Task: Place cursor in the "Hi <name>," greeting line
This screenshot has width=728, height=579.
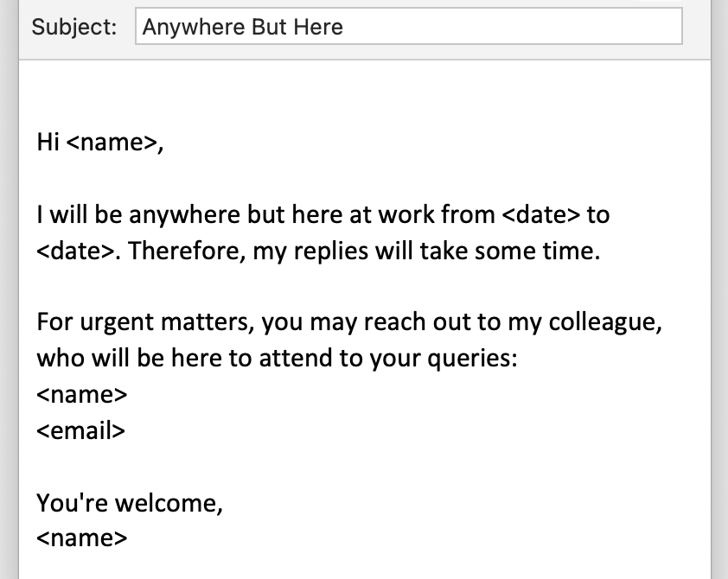Action: tap(99, 143)
